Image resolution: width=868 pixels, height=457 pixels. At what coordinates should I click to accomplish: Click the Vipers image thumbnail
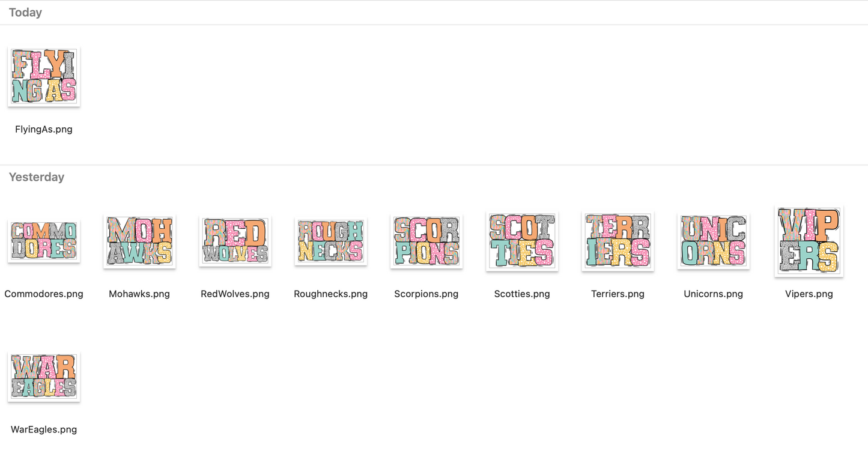click(809, 241)
